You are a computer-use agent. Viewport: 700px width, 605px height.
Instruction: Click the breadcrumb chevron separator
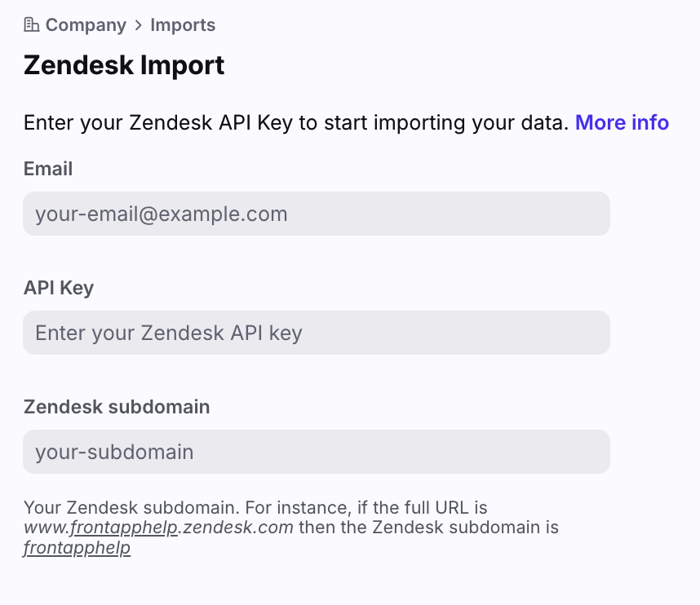click(139, 25)
